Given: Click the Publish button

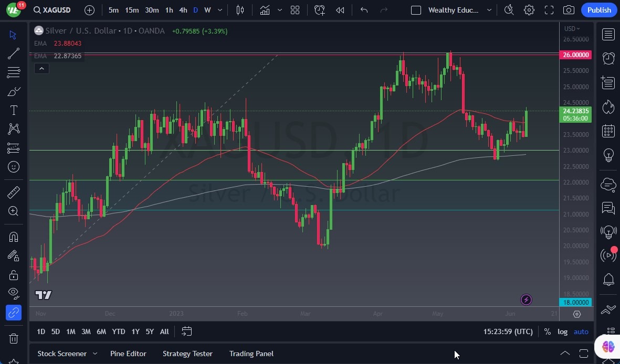Looking at the screenshot, I should pos(599,10).
